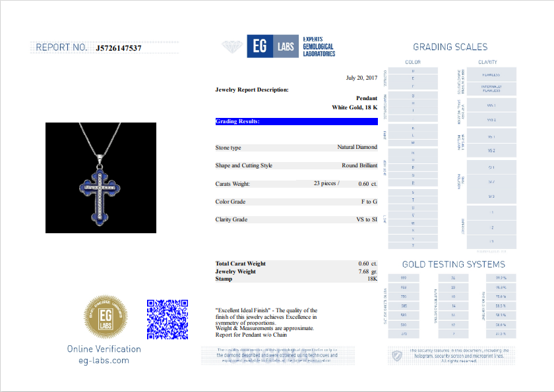This screenshot has width=554, height=392.
Task: Click the CLARITY column heading
Action: click(487, 62)
